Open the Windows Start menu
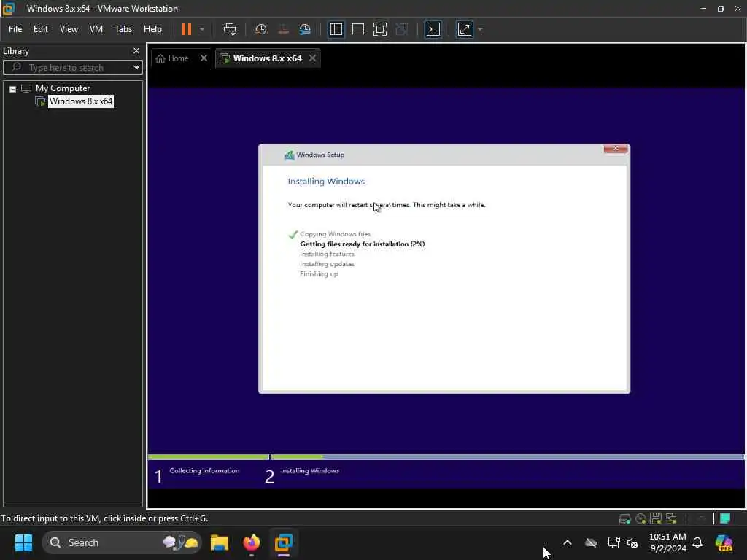 pyautogui.click(x=23, y=542)
